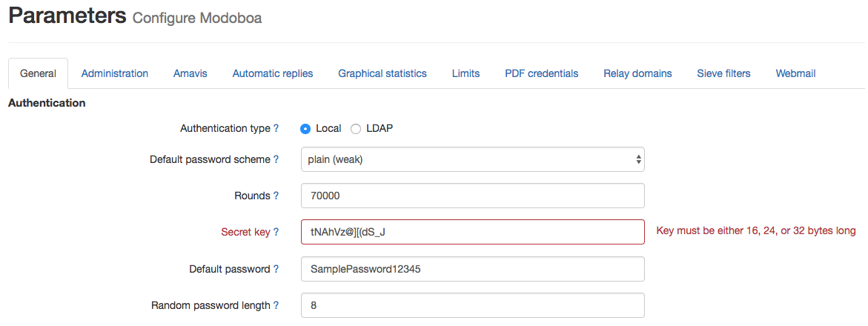Click the Default password scheme label
Viewport: 868px width, 326px height.
211,159
